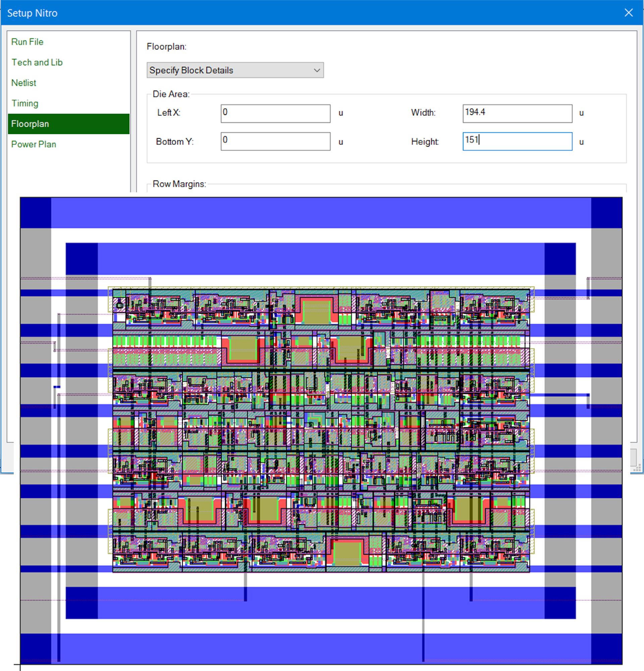
Task: Open the Power Plan section
Action: 34,144
